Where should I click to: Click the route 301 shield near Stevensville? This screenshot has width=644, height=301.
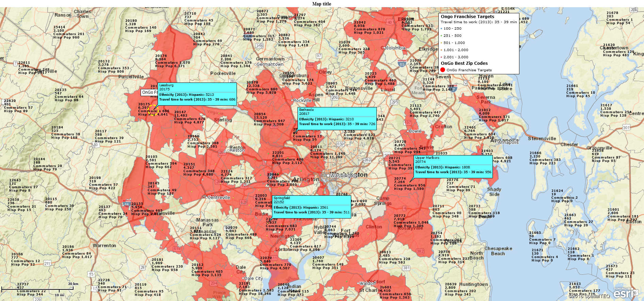(626, 127)
